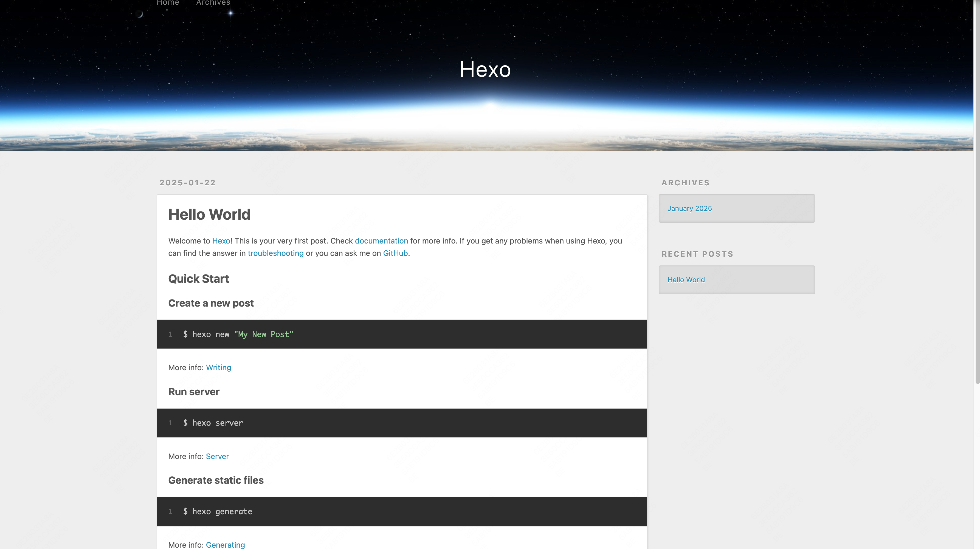Image resolution: width=980 pixels, height=549 pixels.
Task: Open Hello World in Recent Posts
Action: 686,280
